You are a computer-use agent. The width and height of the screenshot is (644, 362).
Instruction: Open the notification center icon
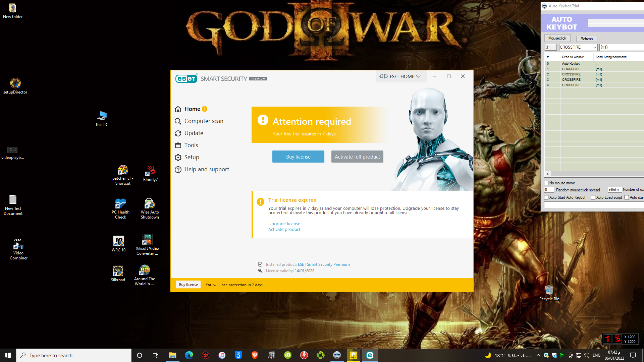pos(633,355)
